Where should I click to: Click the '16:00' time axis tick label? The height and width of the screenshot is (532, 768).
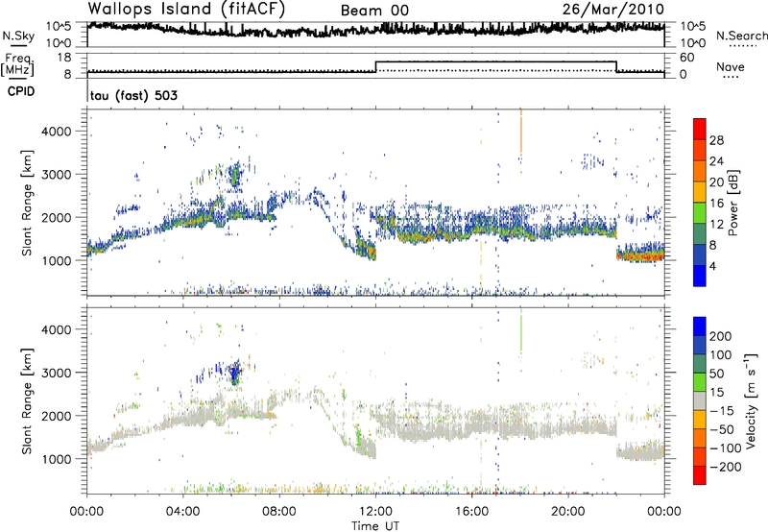472,512
